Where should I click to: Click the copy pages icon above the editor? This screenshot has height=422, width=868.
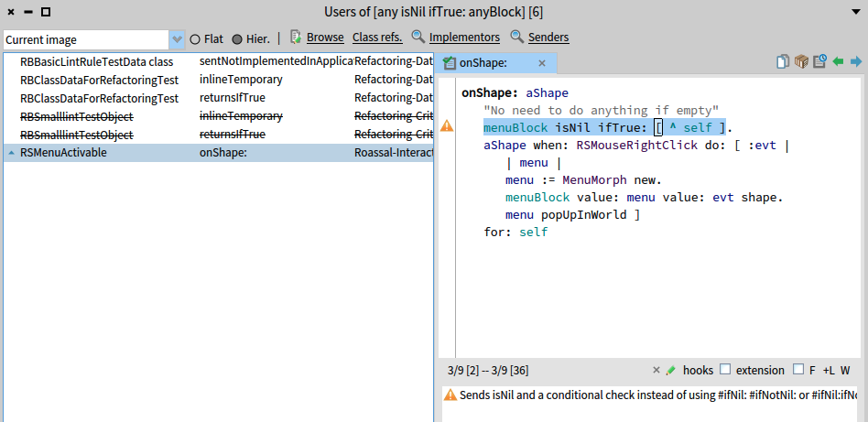[783, 62]
